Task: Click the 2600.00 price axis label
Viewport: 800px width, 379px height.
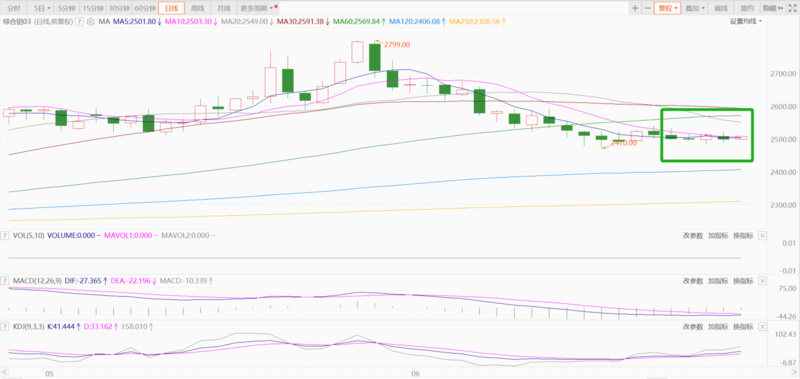Action: pyautogui.click(x=784, y=107)
